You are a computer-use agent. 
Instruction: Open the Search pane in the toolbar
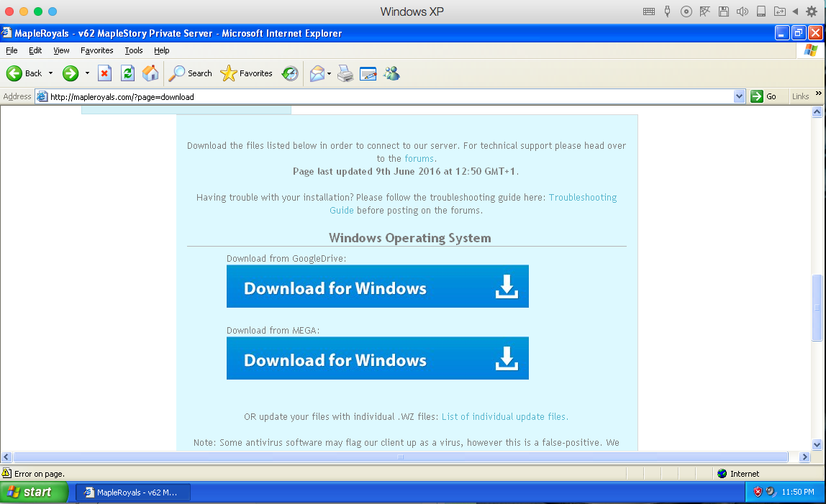click(x=190, y=73)
